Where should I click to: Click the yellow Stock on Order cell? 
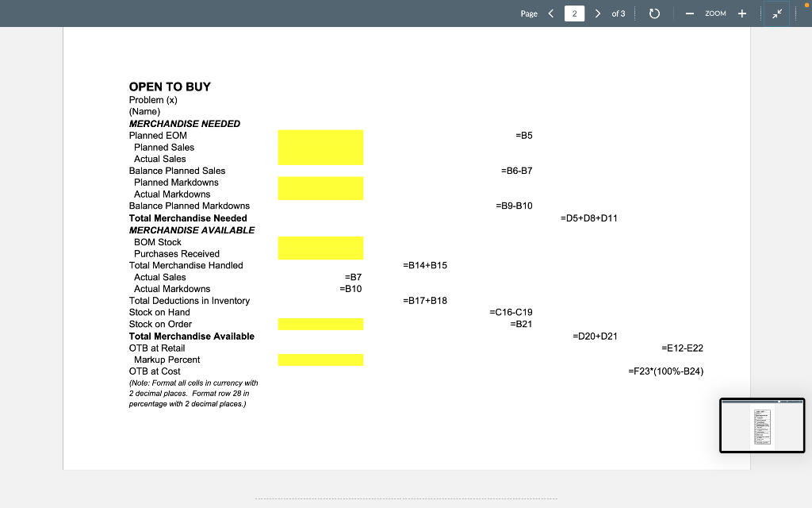click(x=320, y=324)
